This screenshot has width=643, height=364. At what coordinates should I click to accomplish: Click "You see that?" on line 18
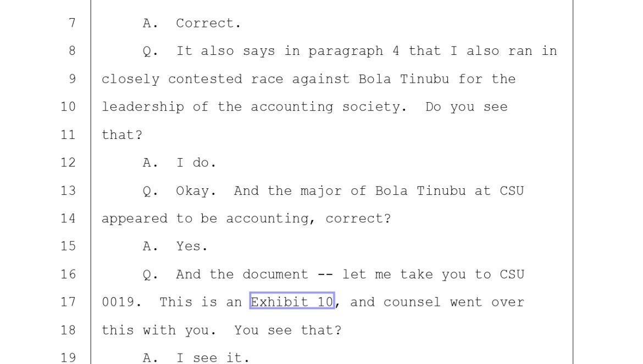[x=288, y=330]
